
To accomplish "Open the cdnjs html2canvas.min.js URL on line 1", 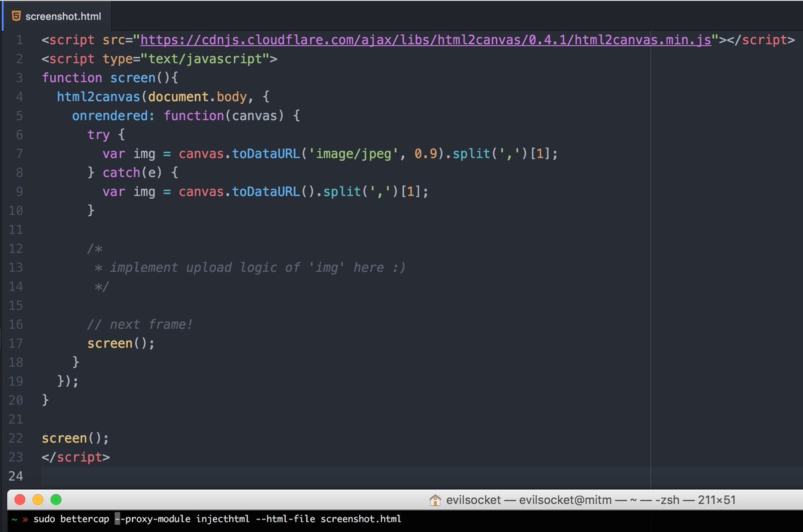I will tap(426, 39).
